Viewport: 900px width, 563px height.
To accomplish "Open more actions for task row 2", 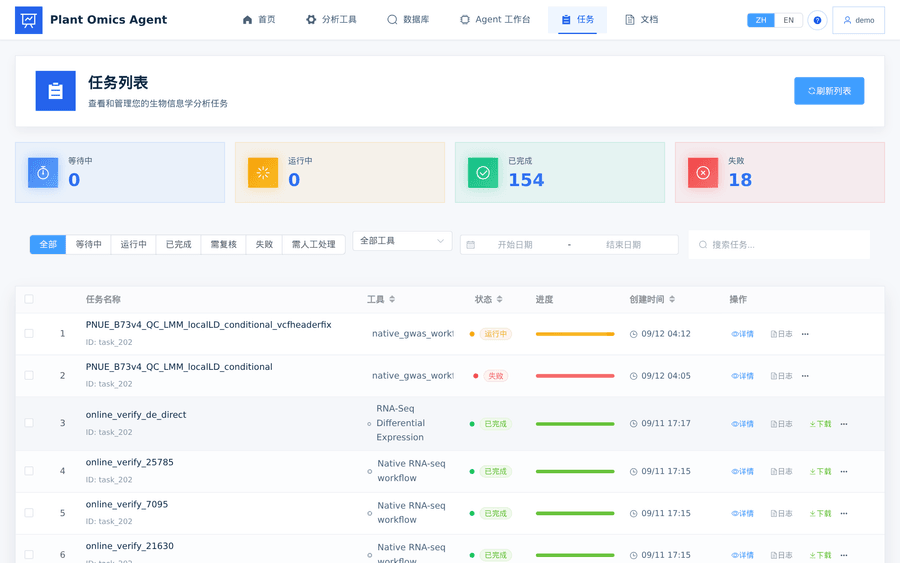I will point(805,376).
